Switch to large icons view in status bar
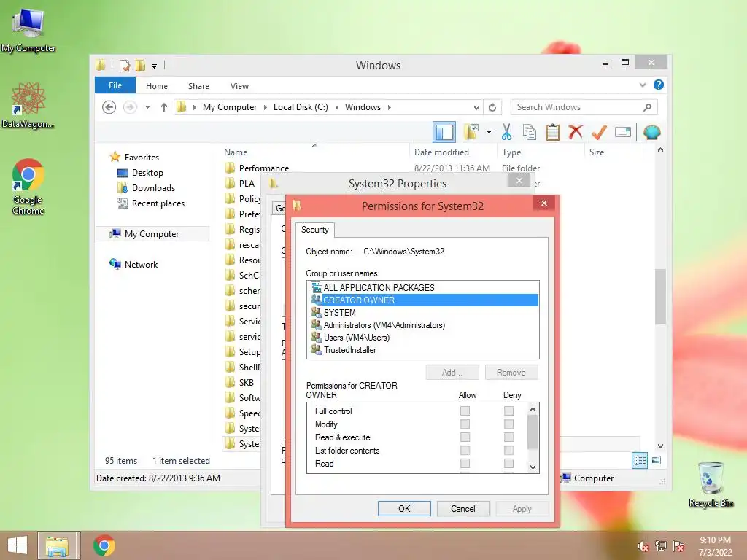The width and height of the screenshot is (747, 560). point(656,461)
